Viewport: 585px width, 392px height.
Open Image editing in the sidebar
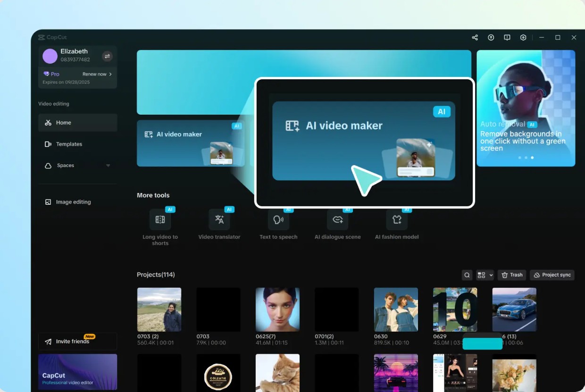(73, 202)
